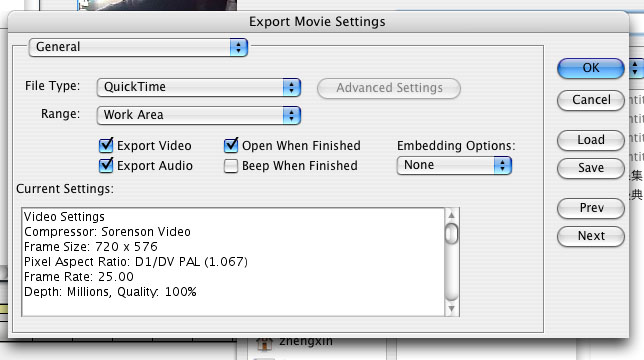Cancel the Export Movie Settings dialog

pos(591,100)
